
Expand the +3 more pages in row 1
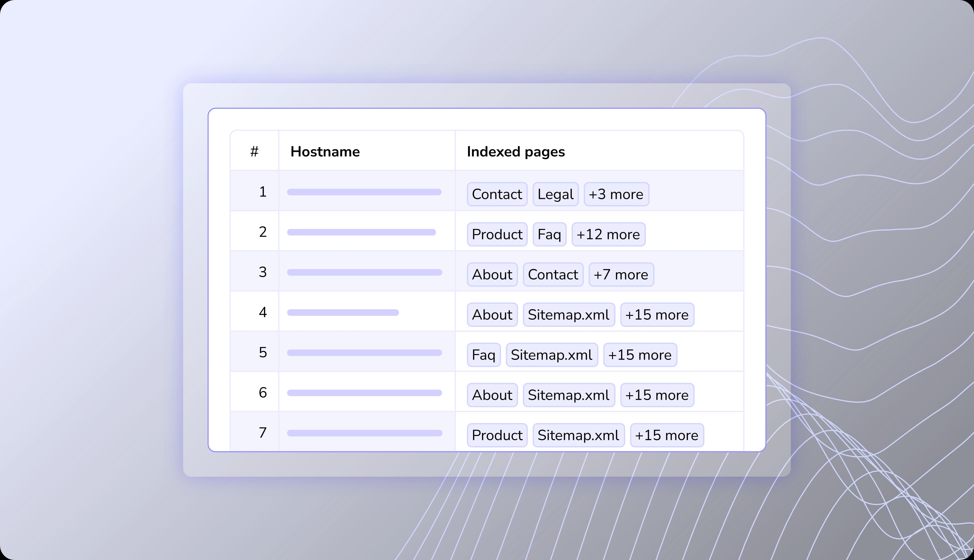coord(616,194)
